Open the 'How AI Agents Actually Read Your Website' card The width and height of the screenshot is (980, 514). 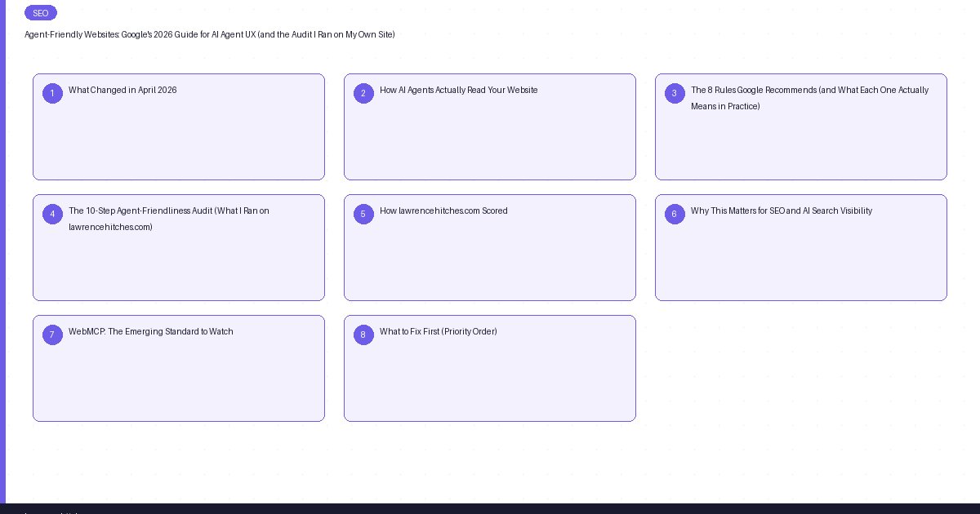point(490,126)
